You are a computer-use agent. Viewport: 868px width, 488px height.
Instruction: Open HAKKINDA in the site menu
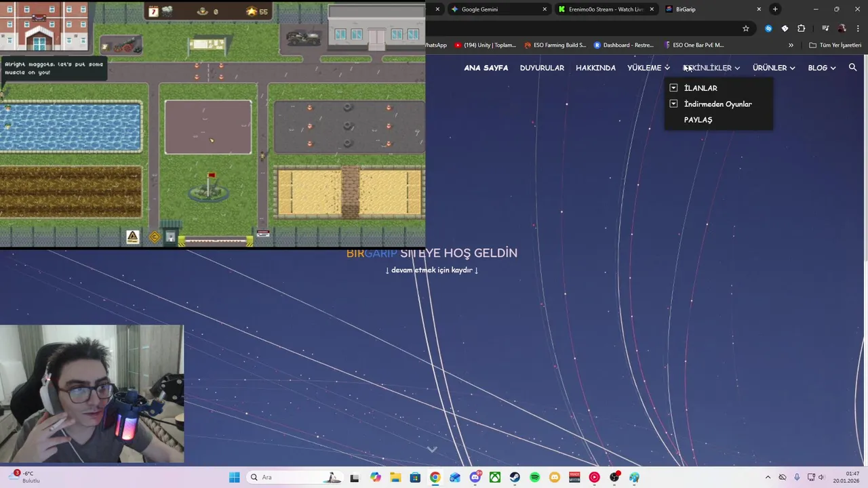pyautogui.click(x=595, y=68)
